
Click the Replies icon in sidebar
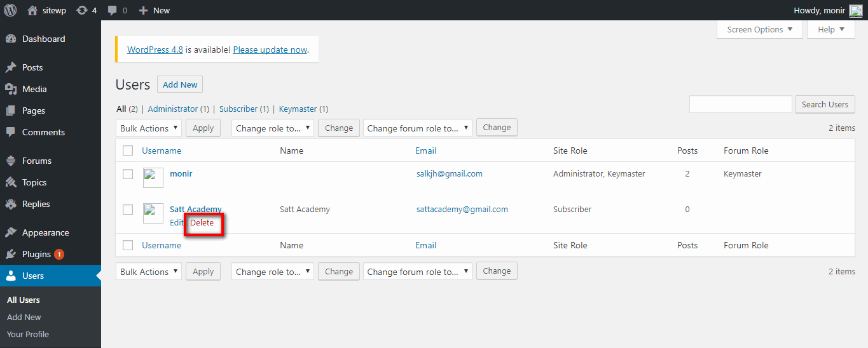coord(11,204)
